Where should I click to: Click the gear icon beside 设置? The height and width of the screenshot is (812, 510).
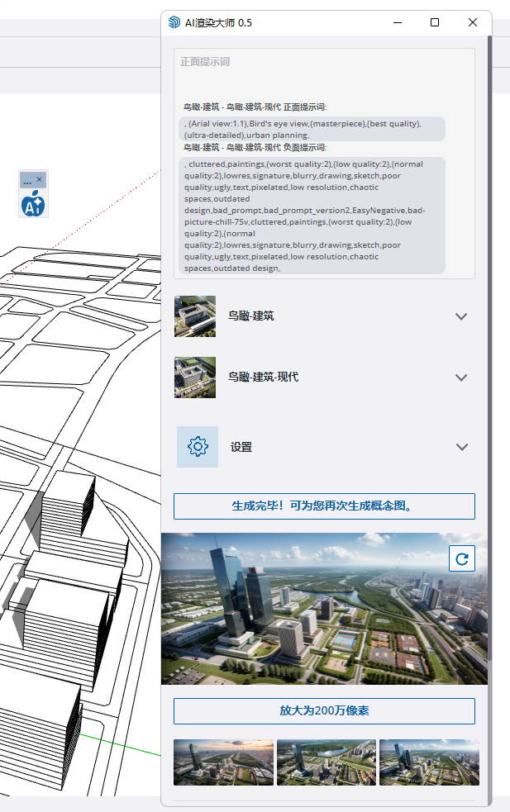tap(198, 447)
